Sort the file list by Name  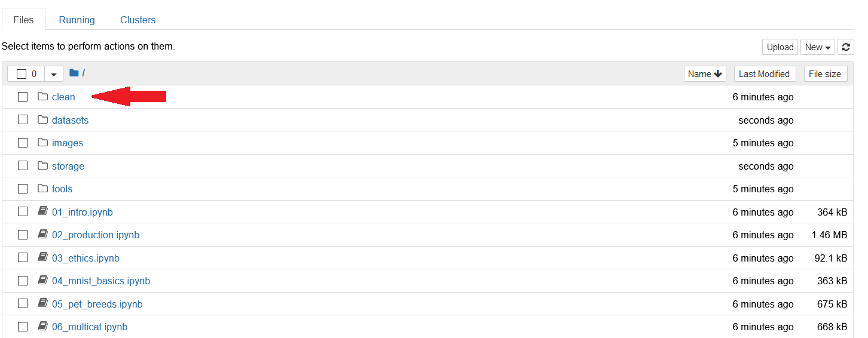pos(705,74)
